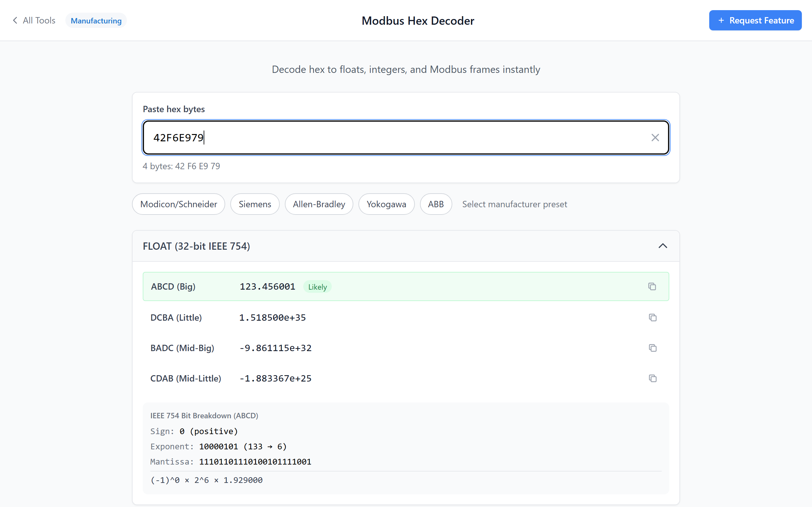The image size is (812, 507).
Task: Select the Siemens manufacturer preset
Action: (x=255, y=204)
